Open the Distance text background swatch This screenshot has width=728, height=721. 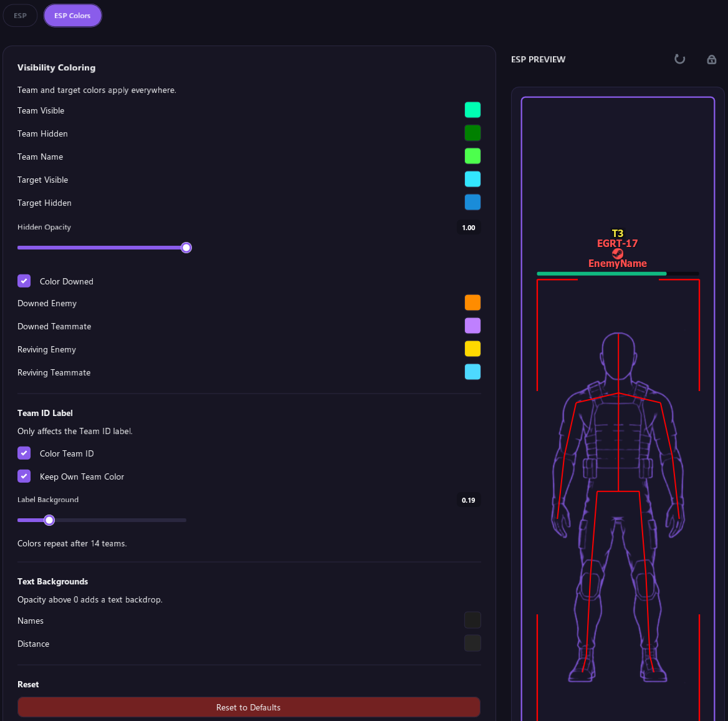[x=472, y=643]
